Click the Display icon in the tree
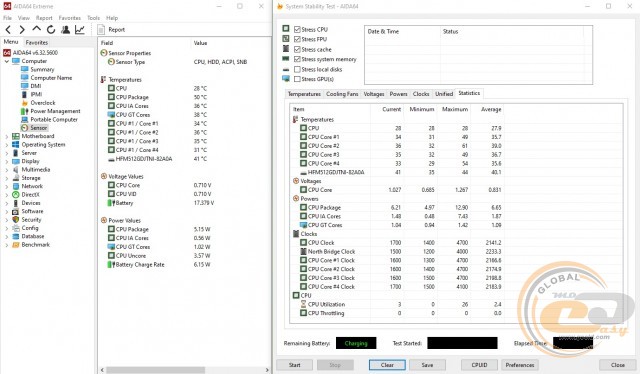The height and width of the screenshot is (374, 640). click(16, 161)
